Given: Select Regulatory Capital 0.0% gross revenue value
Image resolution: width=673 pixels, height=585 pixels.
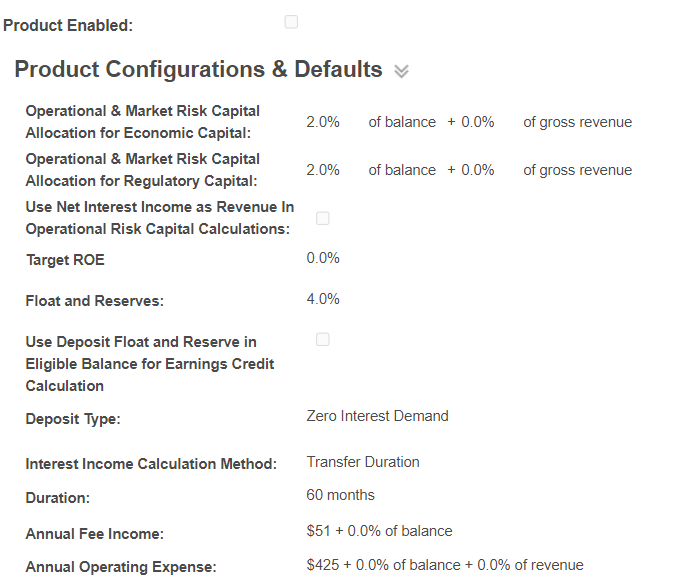Looking at the screenshot, I should pyautogui.click(x=478, y=170).
